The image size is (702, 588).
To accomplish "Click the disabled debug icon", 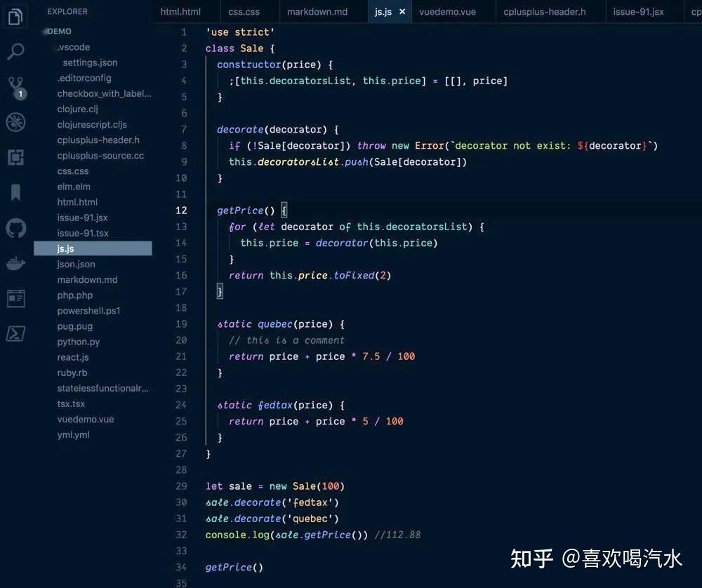I will (x=15, y=123).
